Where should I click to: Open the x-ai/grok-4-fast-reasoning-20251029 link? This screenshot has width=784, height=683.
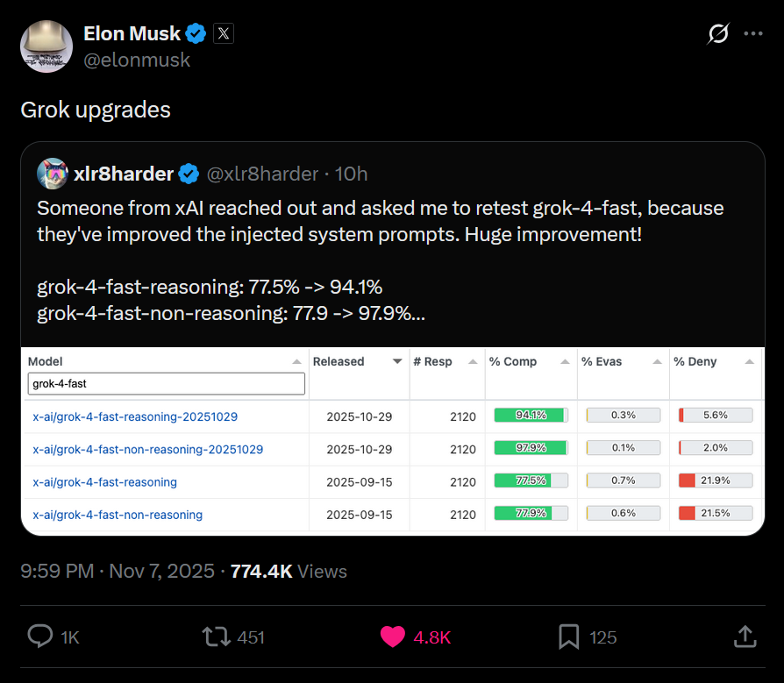(x=135, y=416)
